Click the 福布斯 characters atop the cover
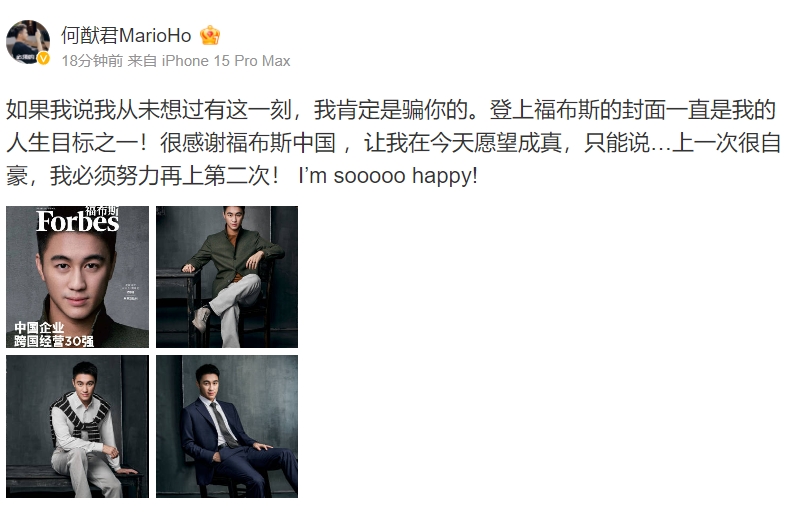The width and height of the screenshot is (801, 518). (x=102, y=210)
